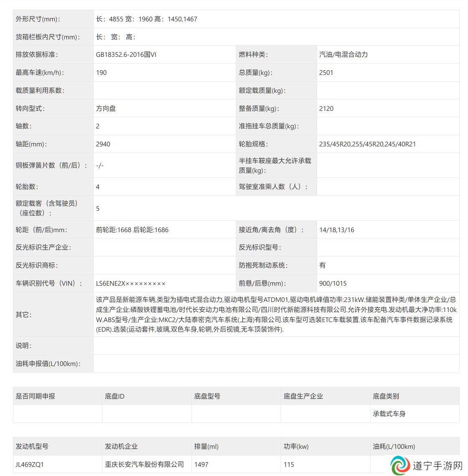
Task: Click the 转向型式 label
Action: click(x=30, y=108)
